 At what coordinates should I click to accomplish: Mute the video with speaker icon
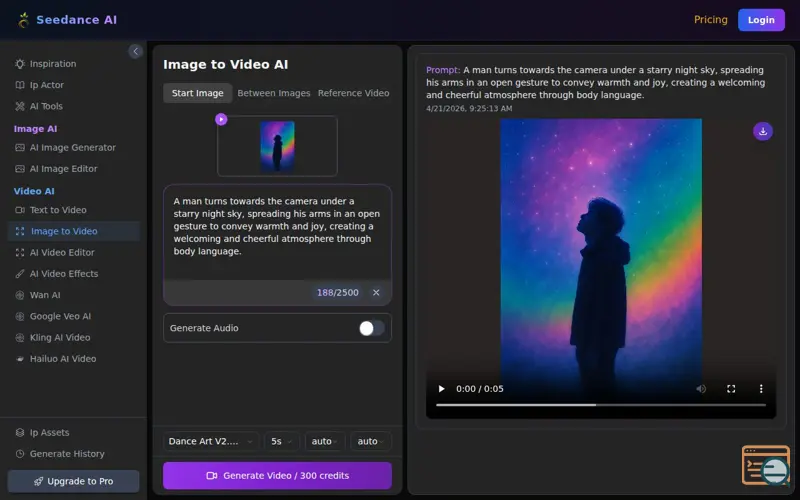pos(701,389)
